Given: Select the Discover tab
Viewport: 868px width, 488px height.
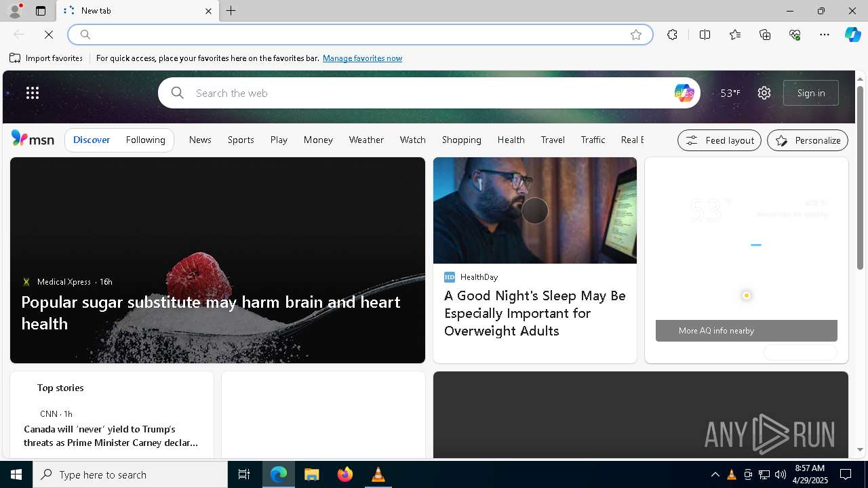Looking at the screenshot, I should [92, 140].
